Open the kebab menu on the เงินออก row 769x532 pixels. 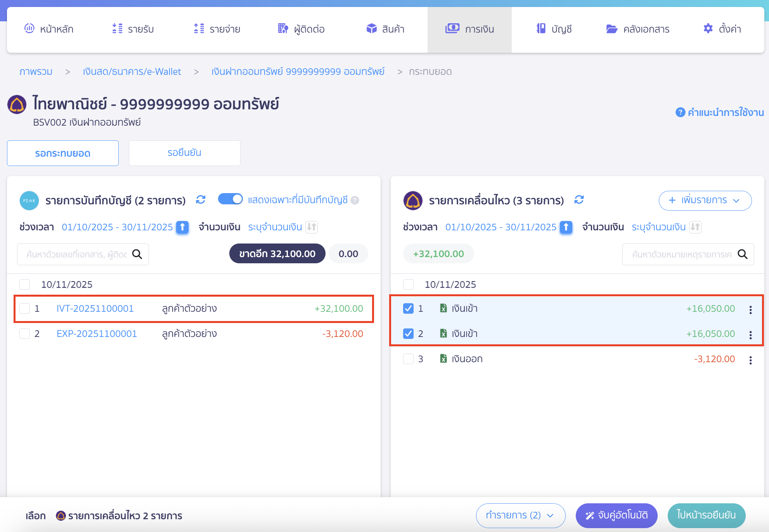tap(750, 359)
